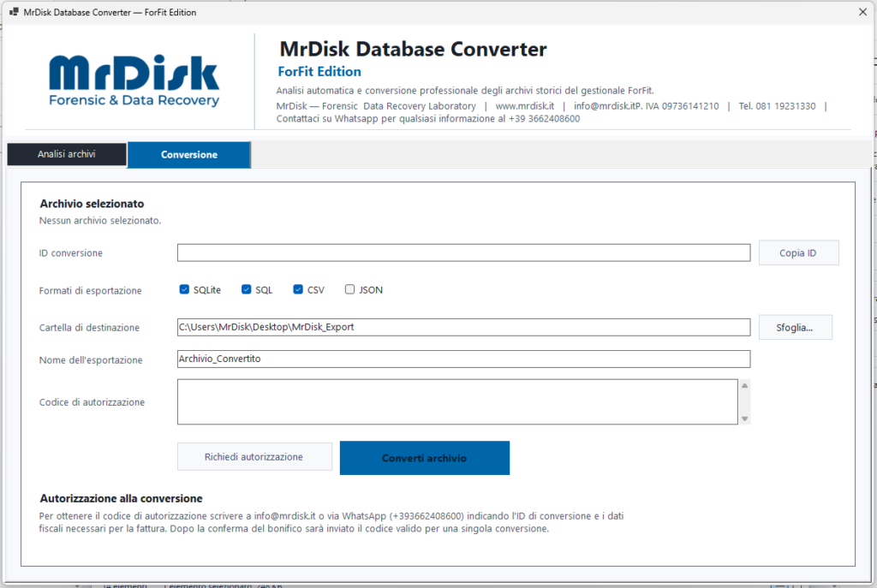Image resolution: width=877 pixels, height=588 pixels.
Task: Click the Archivio selezionato heading
Action: pos(92,204)
